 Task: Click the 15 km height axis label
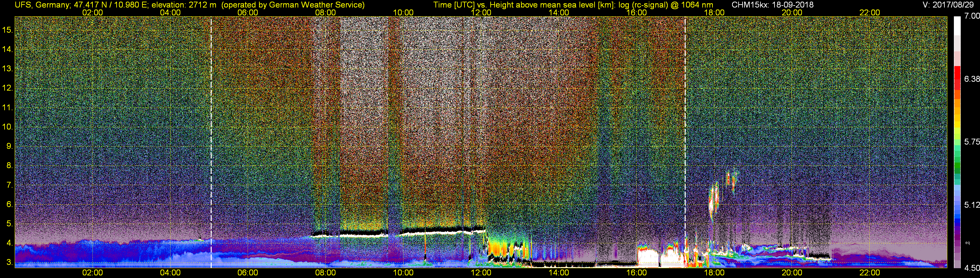pos(8,30)
